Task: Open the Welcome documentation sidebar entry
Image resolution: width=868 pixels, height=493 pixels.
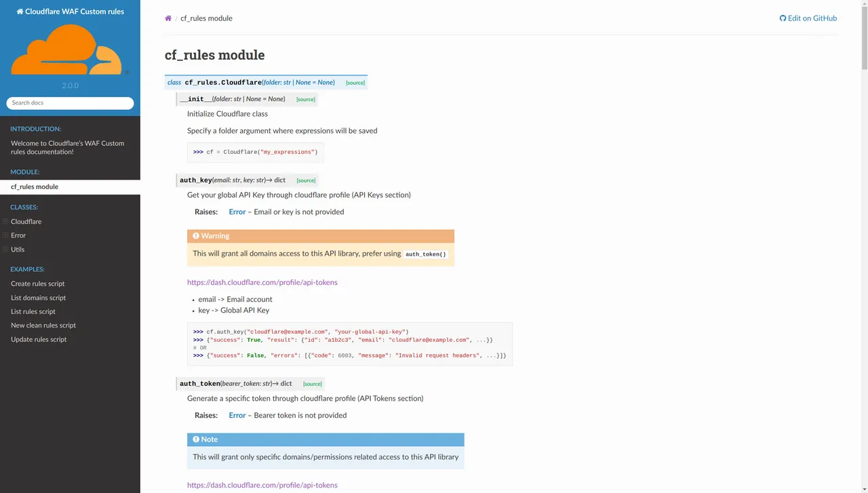Action: click(70, 148)
